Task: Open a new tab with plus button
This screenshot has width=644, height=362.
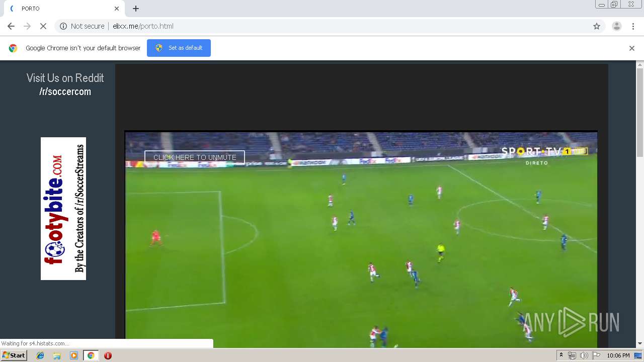Action: point(136,9)
